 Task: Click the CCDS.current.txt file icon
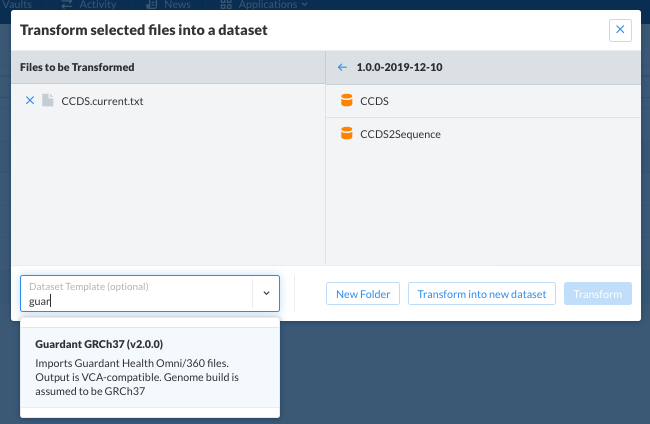[48, 100]
